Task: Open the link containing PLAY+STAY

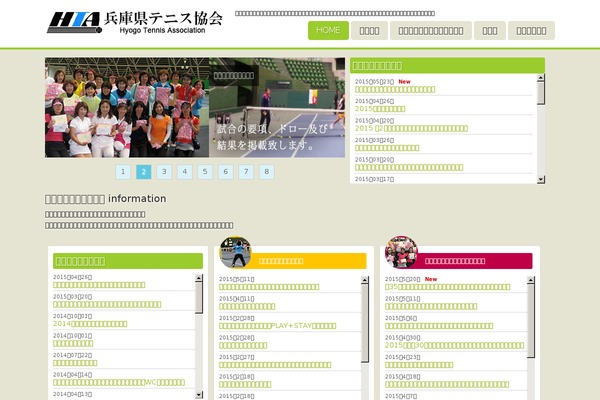Action: pos(278,326)
